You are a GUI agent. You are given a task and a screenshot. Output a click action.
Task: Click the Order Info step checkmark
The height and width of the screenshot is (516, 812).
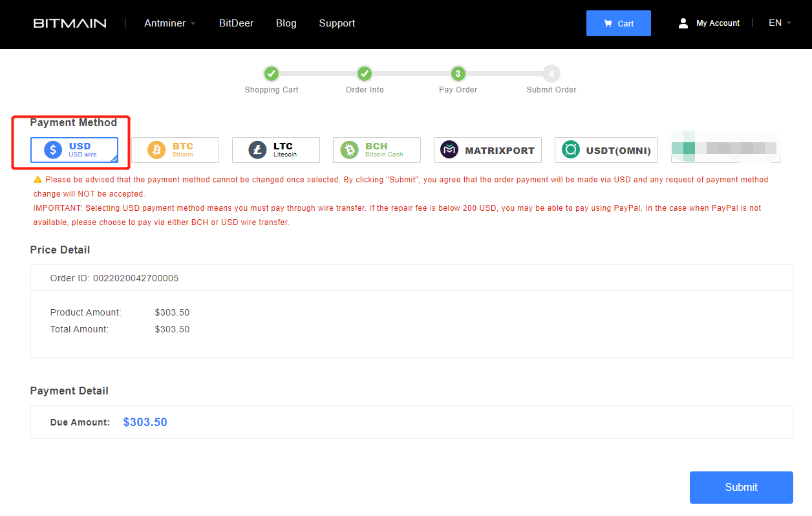coord(365,74)
